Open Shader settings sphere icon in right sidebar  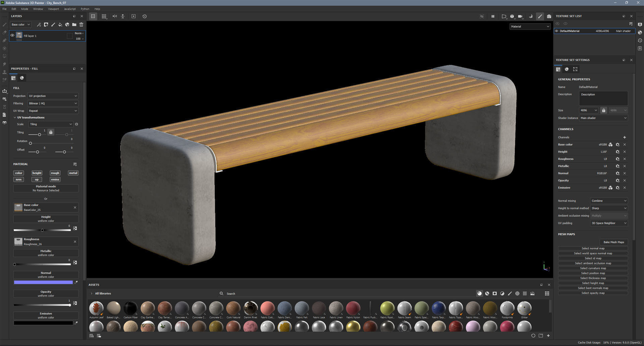[x=640, y=33]
